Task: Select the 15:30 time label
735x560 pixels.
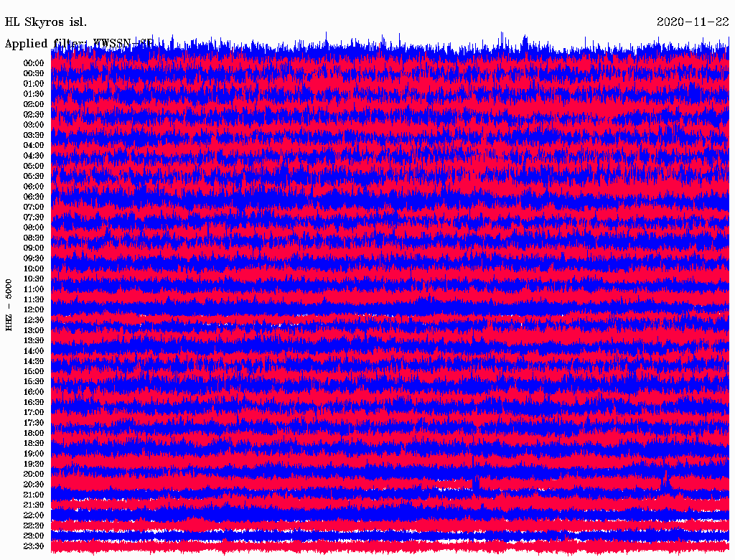Action: (34, 382)
